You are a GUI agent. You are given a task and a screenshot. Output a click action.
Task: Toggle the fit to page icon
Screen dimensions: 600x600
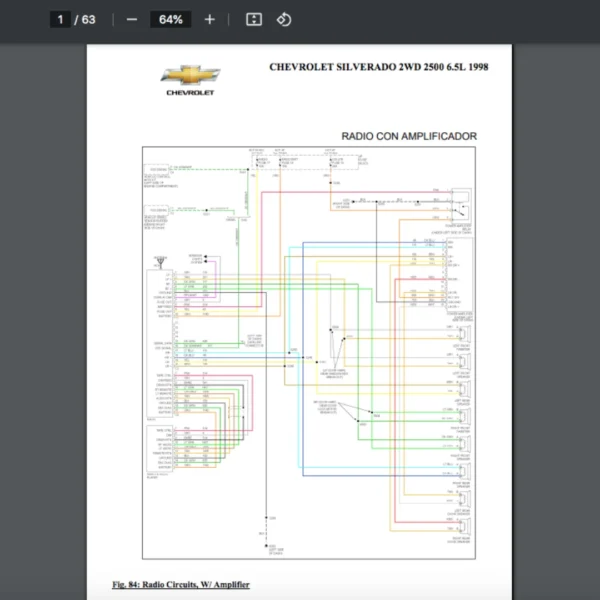coord(254,19)
